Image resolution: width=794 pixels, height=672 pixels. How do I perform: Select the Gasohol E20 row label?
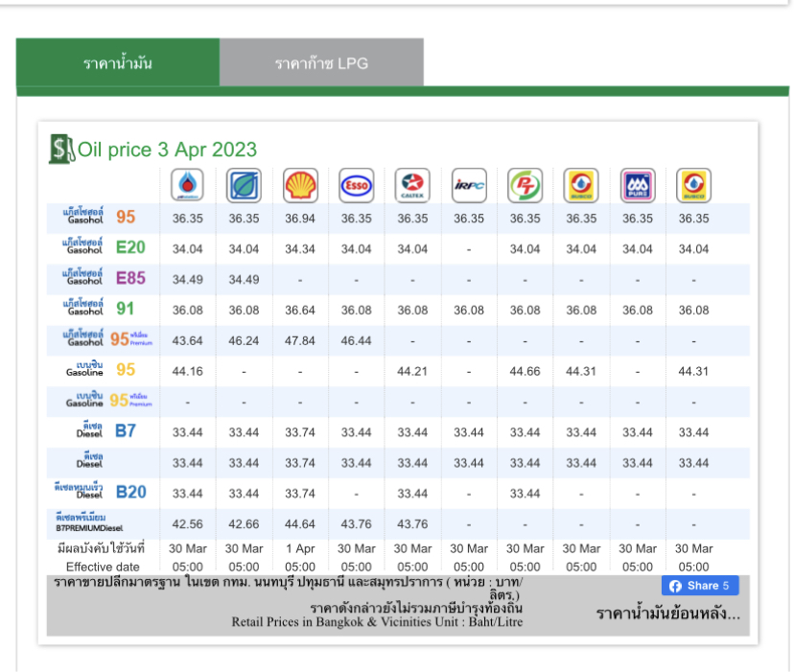[104, 246]
